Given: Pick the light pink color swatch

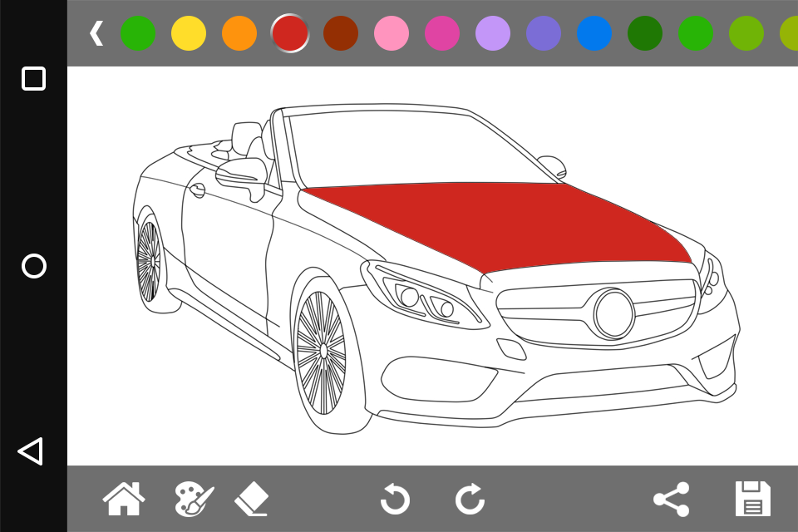Looking at the screenshot, I should (392, 33).
